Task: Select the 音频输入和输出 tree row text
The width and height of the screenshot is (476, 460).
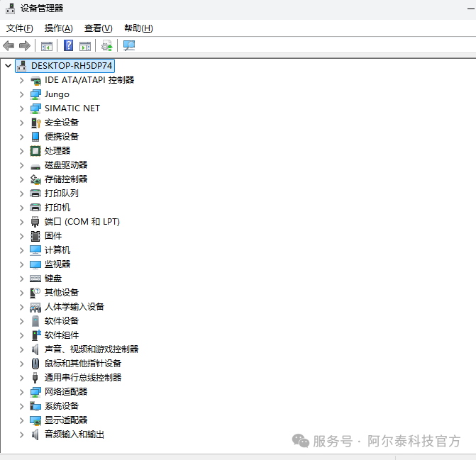Action: coord(74,434)
